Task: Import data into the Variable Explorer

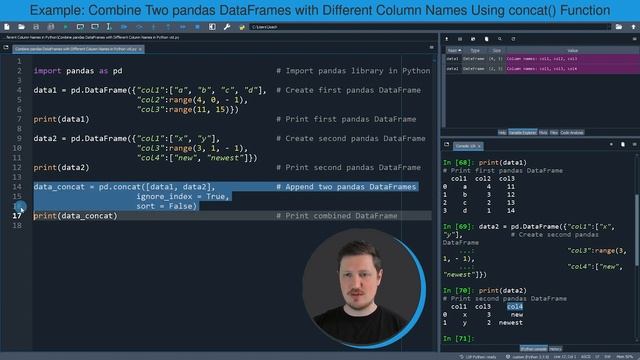Action: pyautogui.click(x=447, y=39)
